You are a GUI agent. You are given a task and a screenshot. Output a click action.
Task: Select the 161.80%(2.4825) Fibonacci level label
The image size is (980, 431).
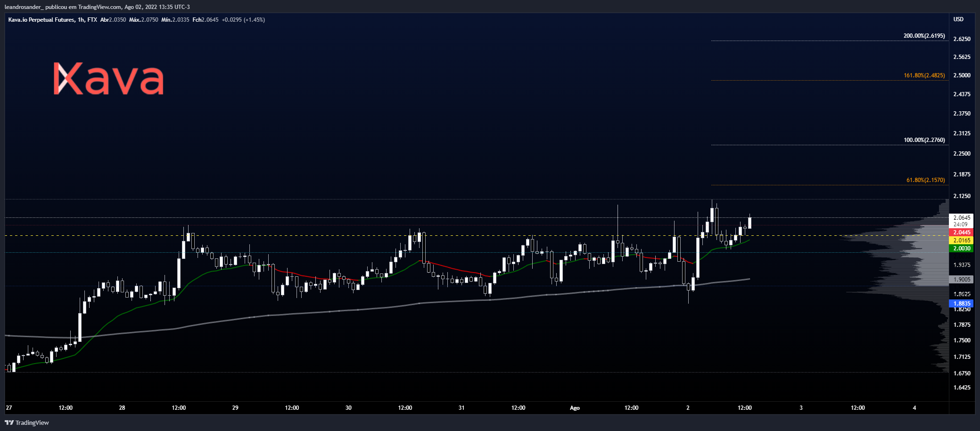pyautogui.click(x=924, y=75)
